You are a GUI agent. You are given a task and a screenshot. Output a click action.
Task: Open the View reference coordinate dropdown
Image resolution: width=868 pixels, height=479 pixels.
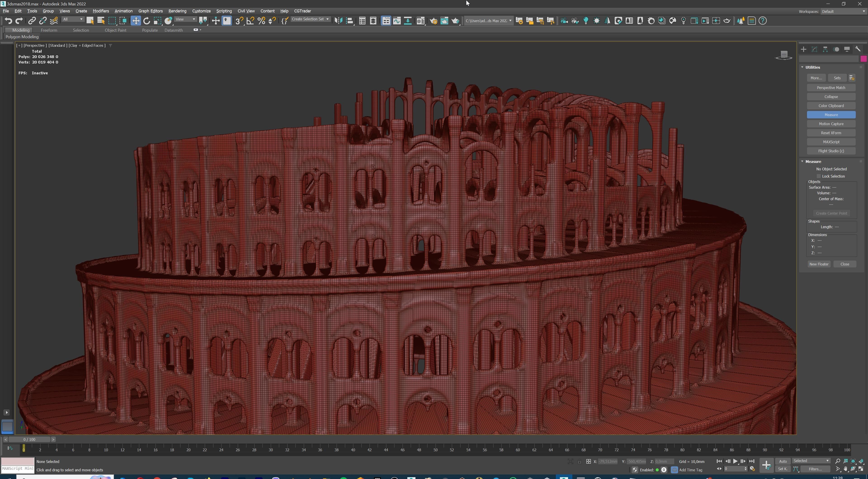pyautogui.click(x=185, y=19)
